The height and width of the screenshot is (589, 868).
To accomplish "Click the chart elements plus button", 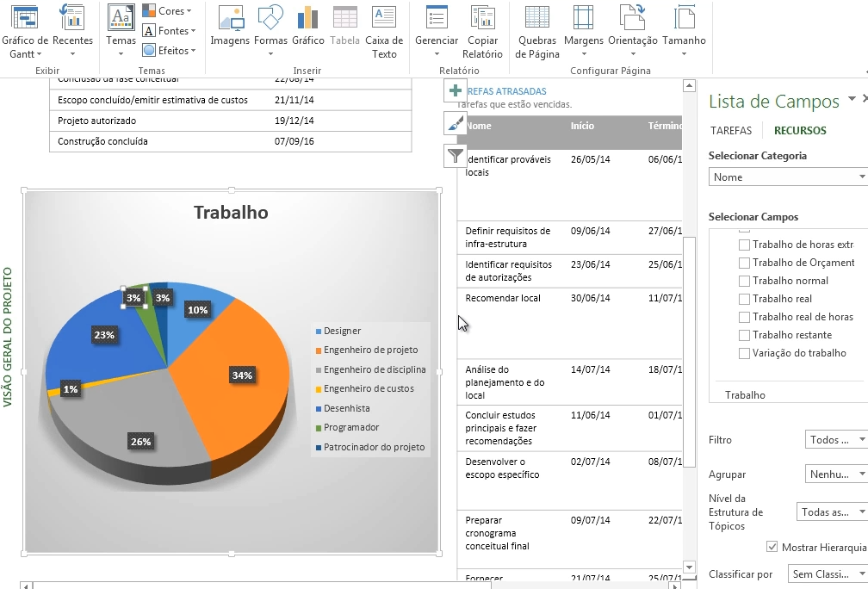I will (x=456, y=90).
